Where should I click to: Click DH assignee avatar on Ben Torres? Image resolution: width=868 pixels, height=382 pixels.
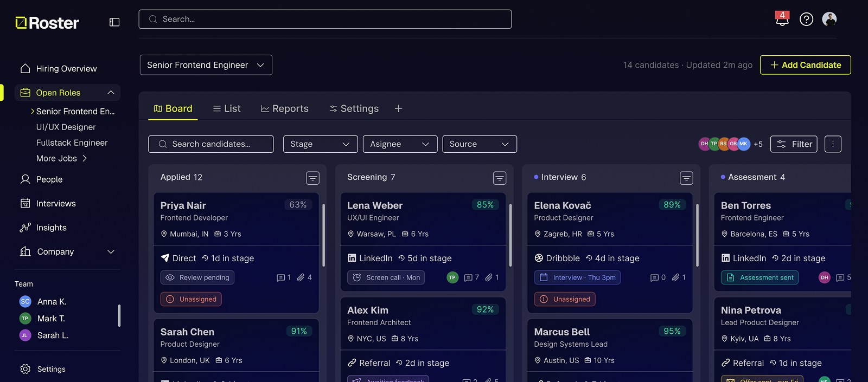825,277
